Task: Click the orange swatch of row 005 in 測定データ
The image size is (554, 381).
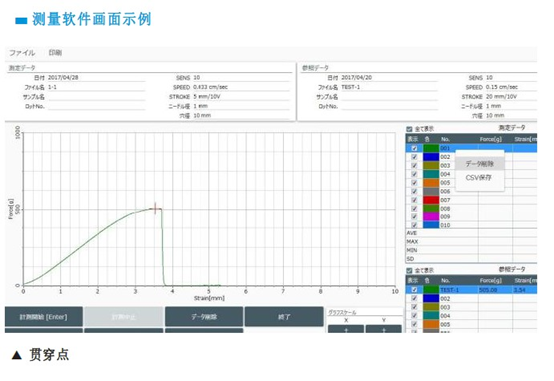Action: 431,183
